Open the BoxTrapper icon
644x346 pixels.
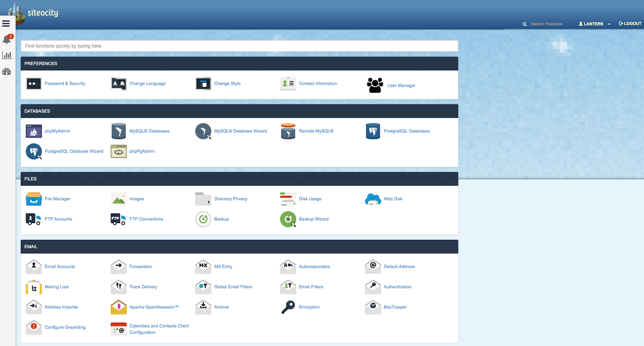pyautogui.click(x=373, y=307)
